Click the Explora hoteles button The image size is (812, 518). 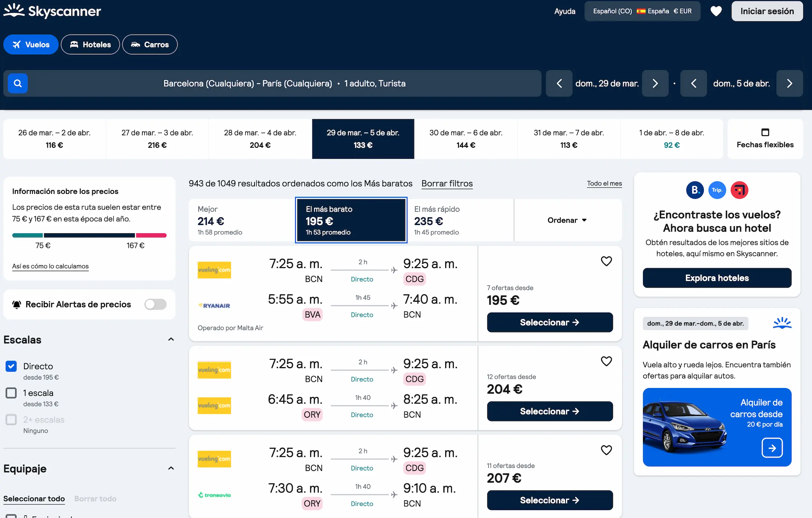(x=717, y=278)
